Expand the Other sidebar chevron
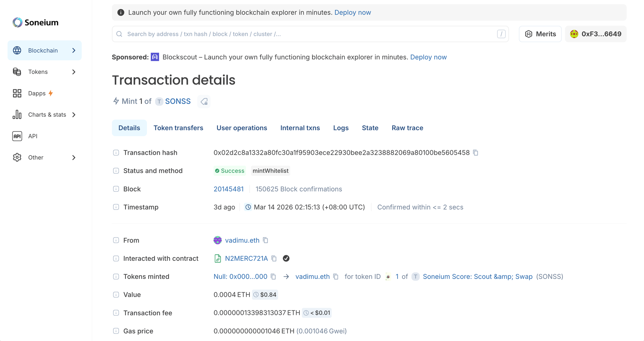This screenshot has height=341, width=644. [74, 158]
